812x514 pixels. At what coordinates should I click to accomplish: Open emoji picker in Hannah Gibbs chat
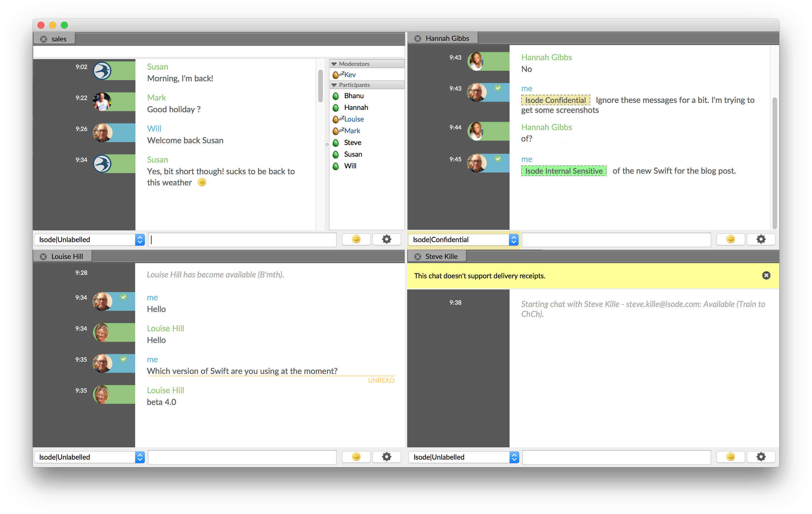pyautogui.click(x=730, y=239)
